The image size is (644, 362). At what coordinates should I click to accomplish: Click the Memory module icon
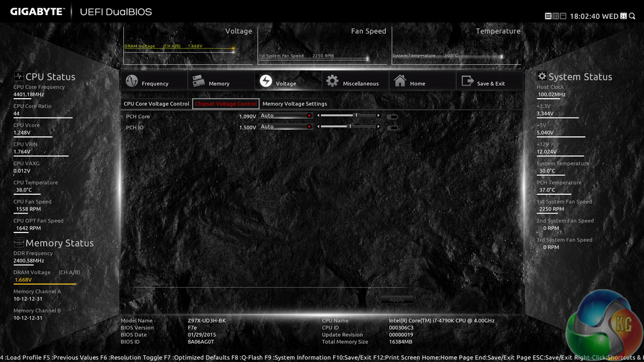coord(199,82)
